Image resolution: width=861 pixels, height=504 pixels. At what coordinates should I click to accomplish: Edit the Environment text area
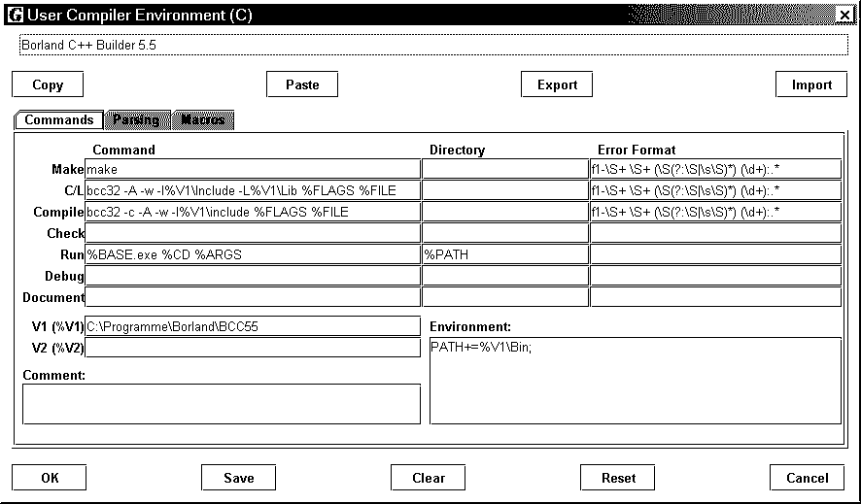coord(636,381)
